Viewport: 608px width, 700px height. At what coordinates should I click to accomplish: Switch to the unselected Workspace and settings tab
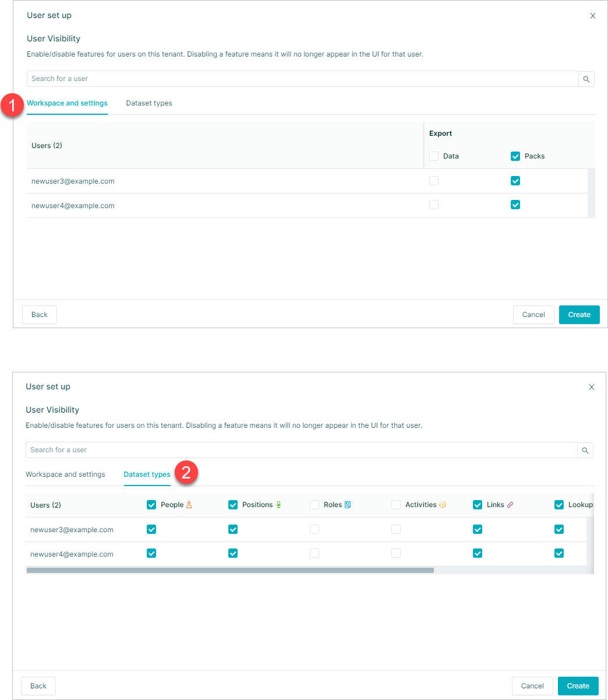coord(65,474)
